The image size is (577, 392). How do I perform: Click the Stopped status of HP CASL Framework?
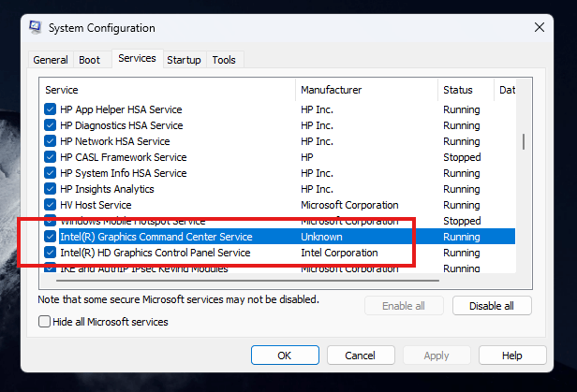[462, 157]
